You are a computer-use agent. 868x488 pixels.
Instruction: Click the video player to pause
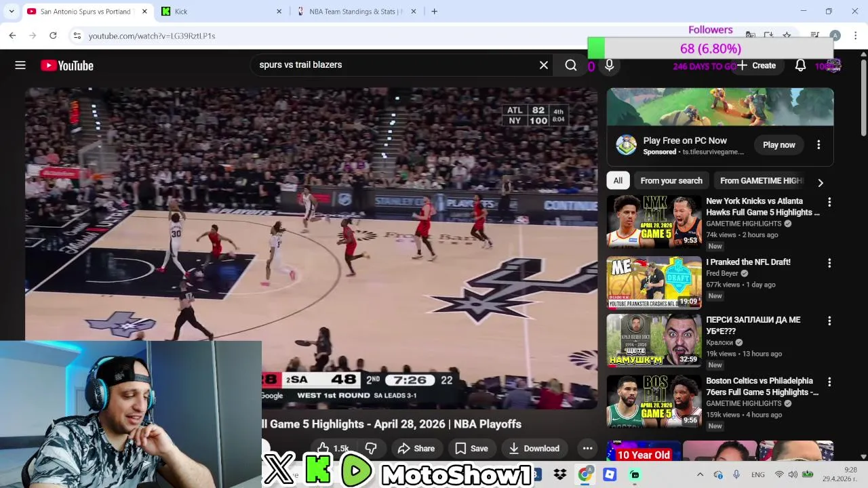point(311,247)
